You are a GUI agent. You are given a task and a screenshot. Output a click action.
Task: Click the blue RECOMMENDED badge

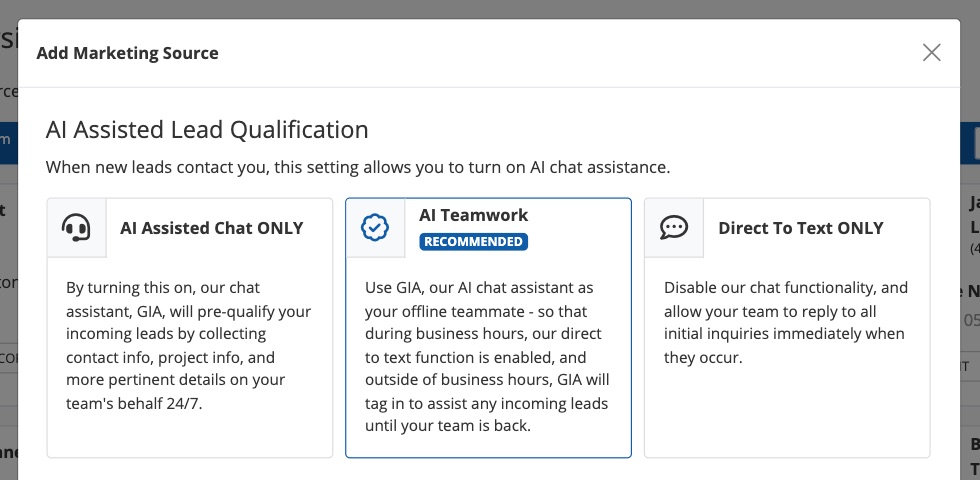pyautogui.click(x=473, y=242)
